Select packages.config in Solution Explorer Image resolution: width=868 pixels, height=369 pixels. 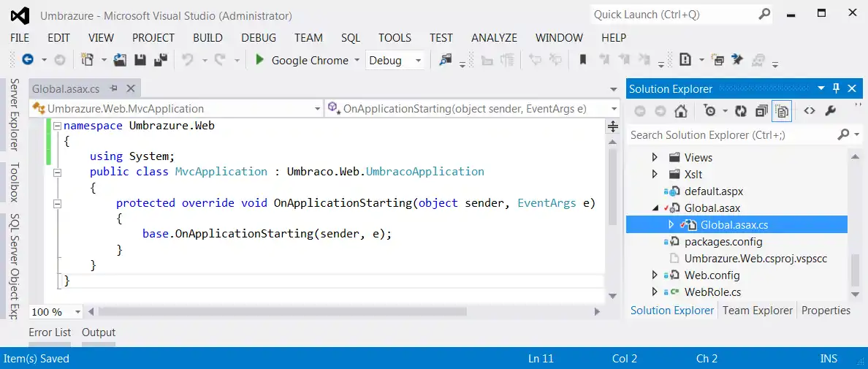(723, 242)
